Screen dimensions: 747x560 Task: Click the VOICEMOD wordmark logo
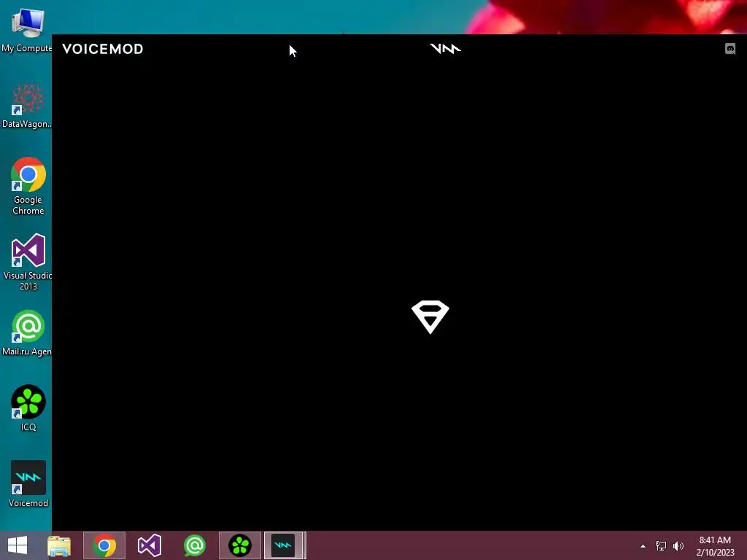pos(102,49)
